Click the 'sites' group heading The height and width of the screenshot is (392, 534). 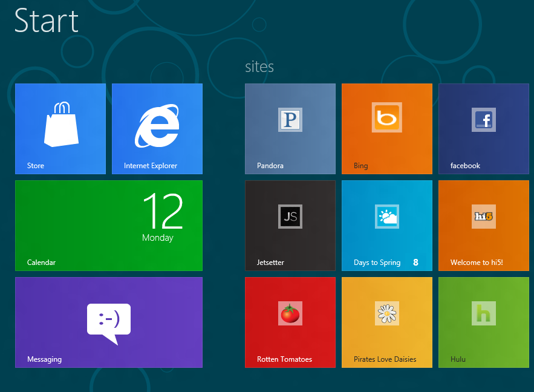click(259, 67)
